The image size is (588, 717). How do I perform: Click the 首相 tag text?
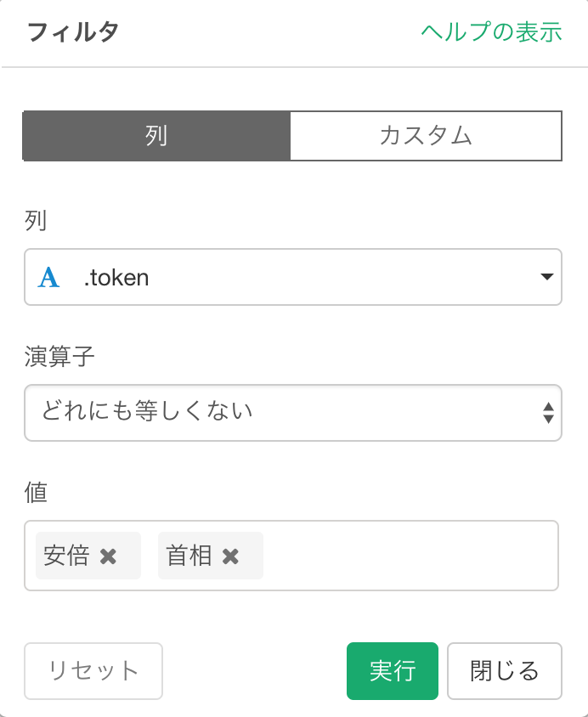[x=189, y=556]
